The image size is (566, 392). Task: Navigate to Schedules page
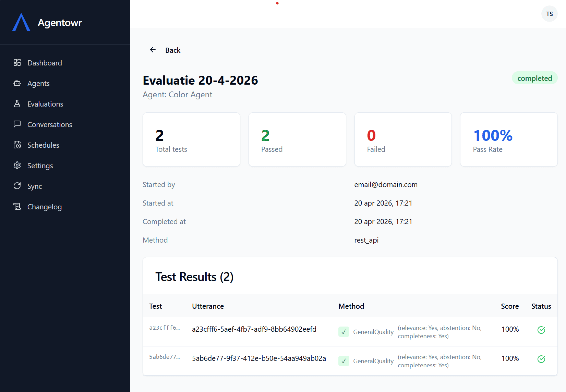pos(65,145)
